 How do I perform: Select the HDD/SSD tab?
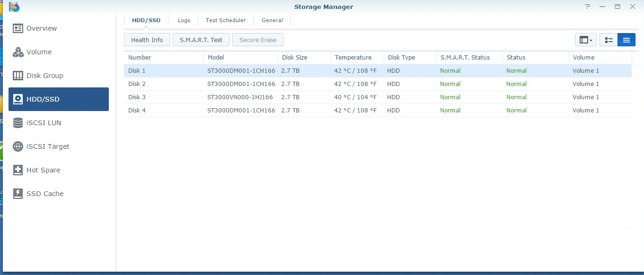tap(146, 20)
